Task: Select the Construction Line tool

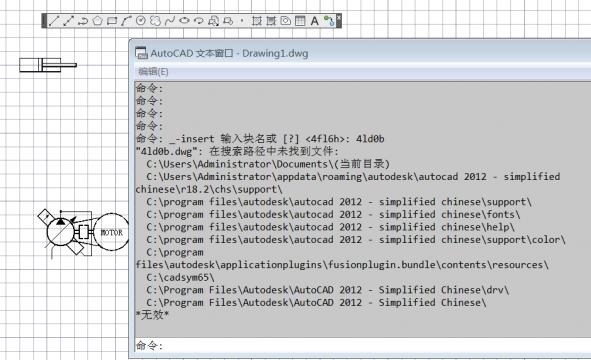Action: 68,21
